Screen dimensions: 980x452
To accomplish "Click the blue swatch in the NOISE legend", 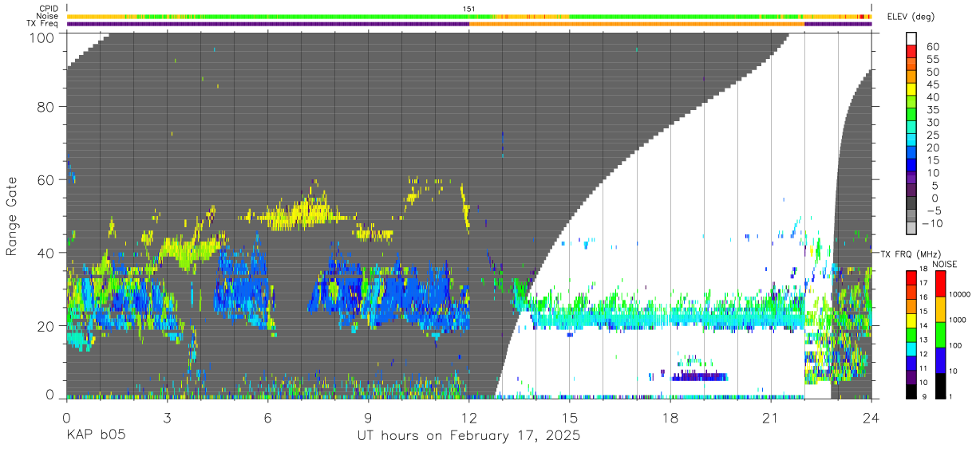I will click(940, 360).
